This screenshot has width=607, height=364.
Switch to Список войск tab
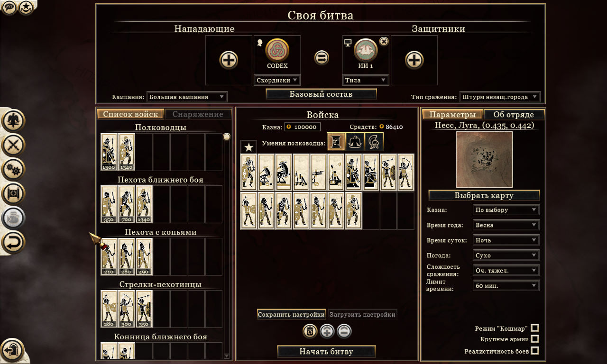[x=130, y=114]
